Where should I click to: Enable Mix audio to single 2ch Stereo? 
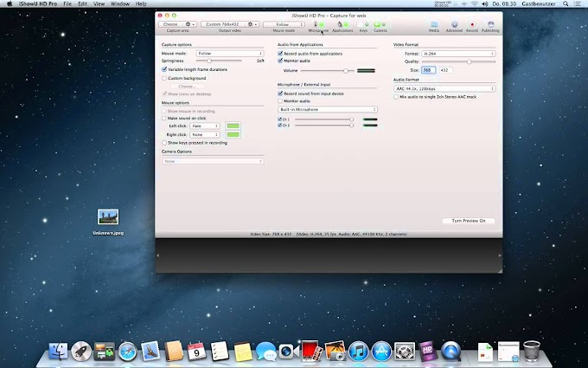[x=396, y=97]
